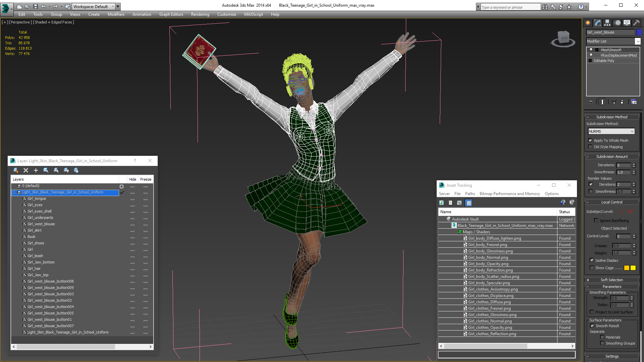Image resolution: width=644 pixels, height=362 pixels.
Task: Click the Shaded + Edged Faces viewport label
Action: (54, 22)
